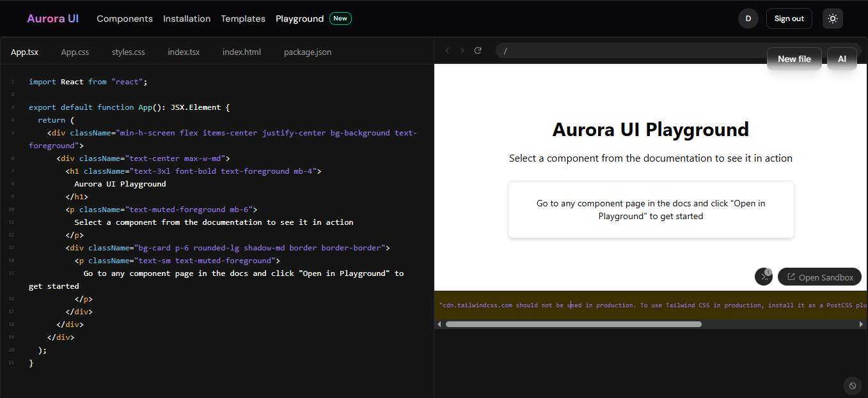Click line number 1 in the gutter
Image resolution: width=868 pixels, height=398 pixels.
[12, 82]
